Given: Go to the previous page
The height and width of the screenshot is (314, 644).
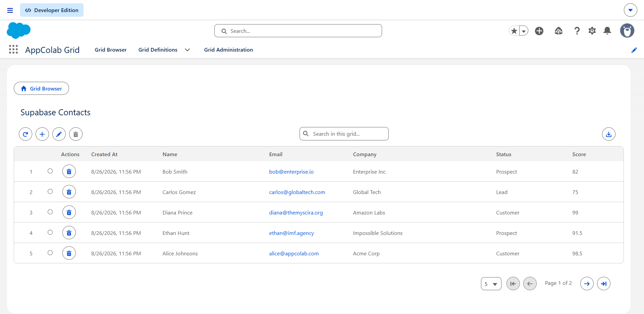Looking at the screenshot, I should pyautogui.click(x=530, y=284).
